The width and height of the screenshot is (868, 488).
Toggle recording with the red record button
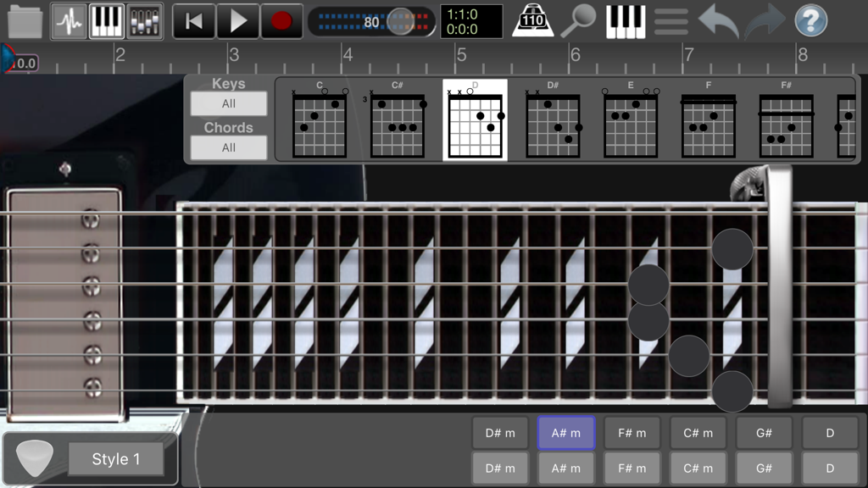point(282,21)
